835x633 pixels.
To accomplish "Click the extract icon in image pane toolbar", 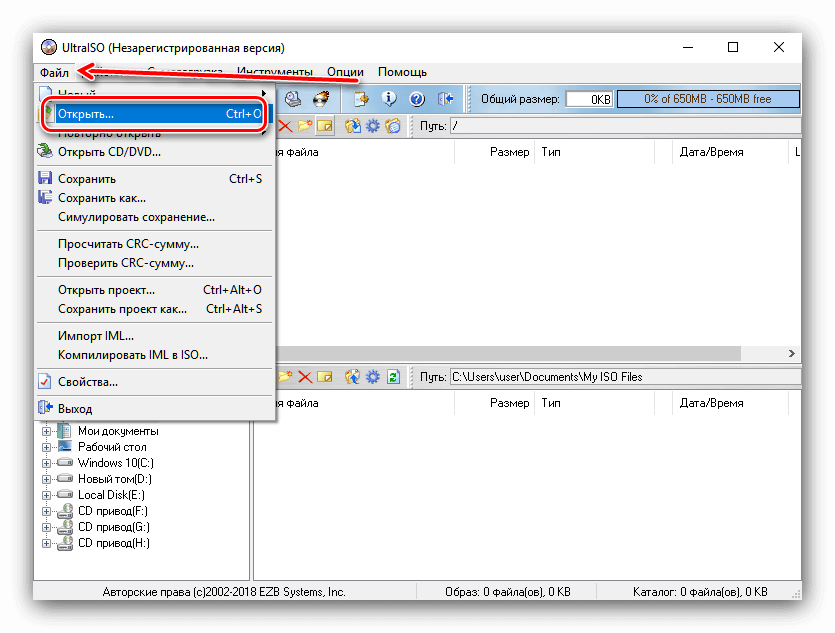I will tap(353, 126).
